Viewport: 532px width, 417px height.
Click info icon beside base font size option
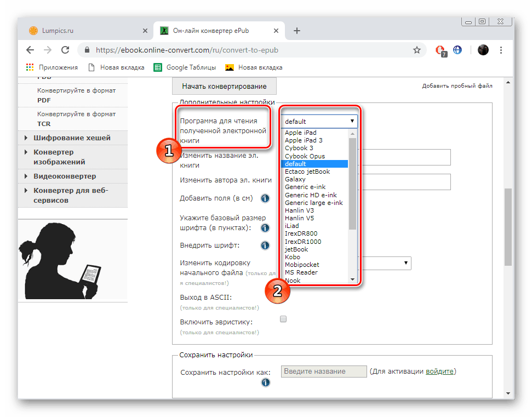click(x=265, y=228)
